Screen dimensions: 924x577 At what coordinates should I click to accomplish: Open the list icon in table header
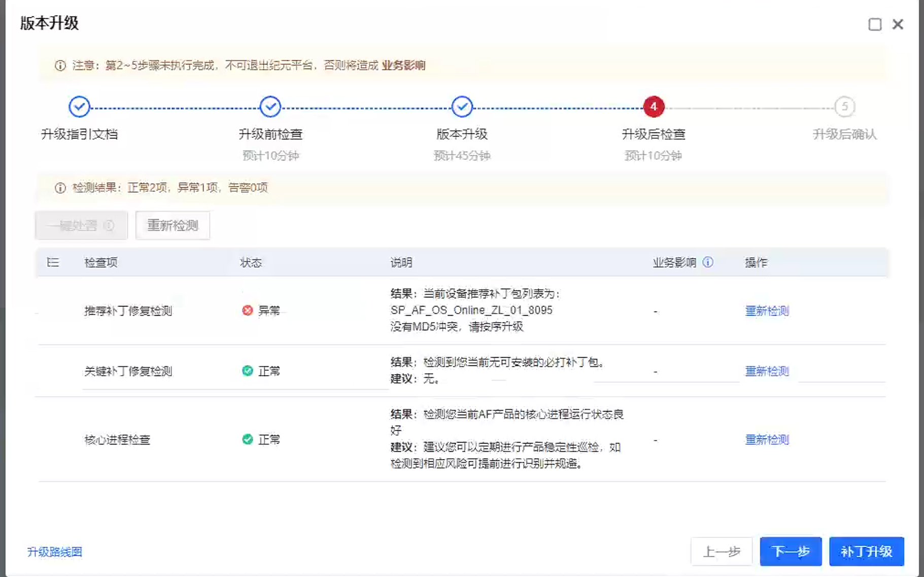(x=53, y=262)
